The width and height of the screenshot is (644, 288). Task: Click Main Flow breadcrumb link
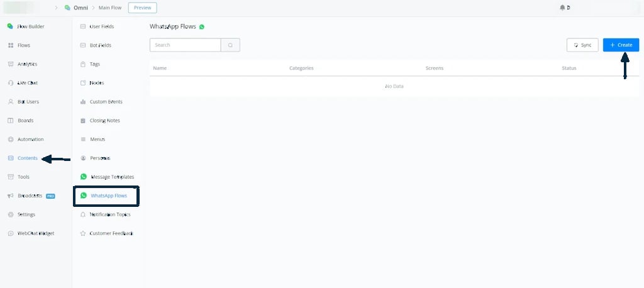pos(110,8)
